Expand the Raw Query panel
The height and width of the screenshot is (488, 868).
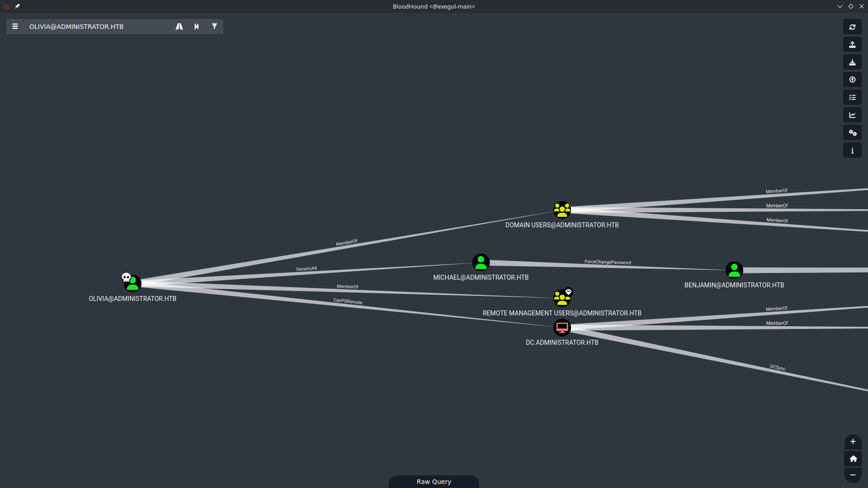click(x=434, y=482)
